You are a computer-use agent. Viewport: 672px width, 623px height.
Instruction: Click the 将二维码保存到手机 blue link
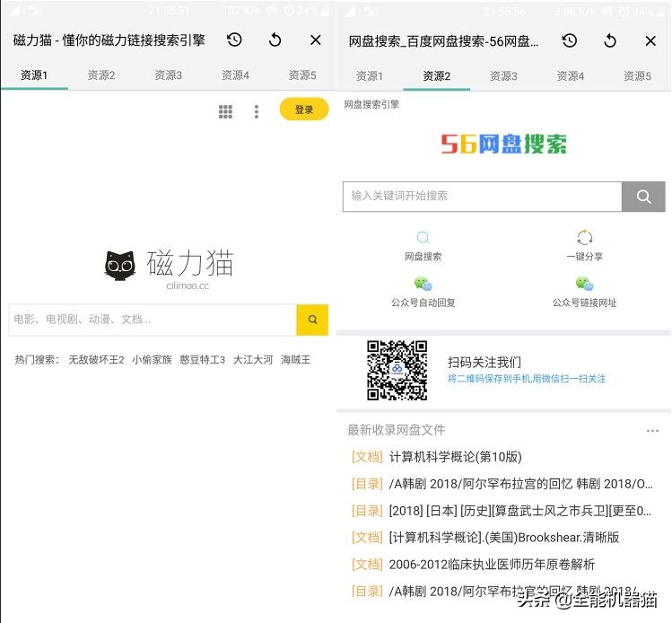coord(527,379)
